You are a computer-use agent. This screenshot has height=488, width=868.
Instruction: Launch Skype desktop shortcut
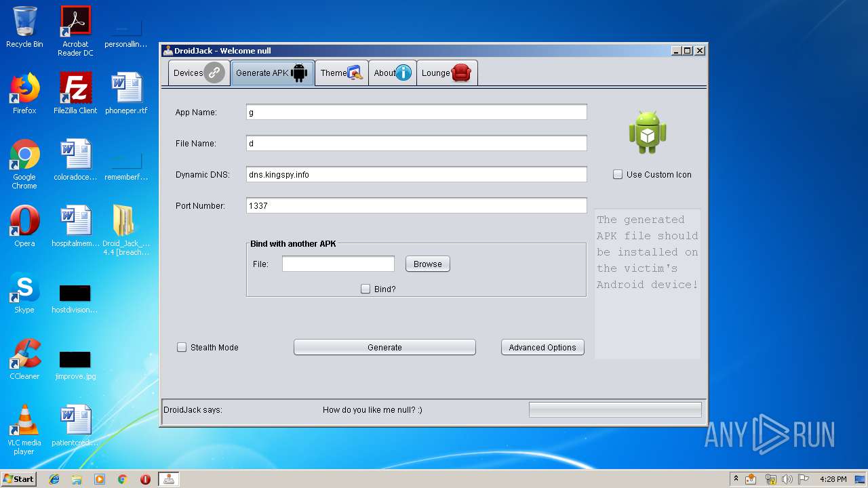click(24, 292)
